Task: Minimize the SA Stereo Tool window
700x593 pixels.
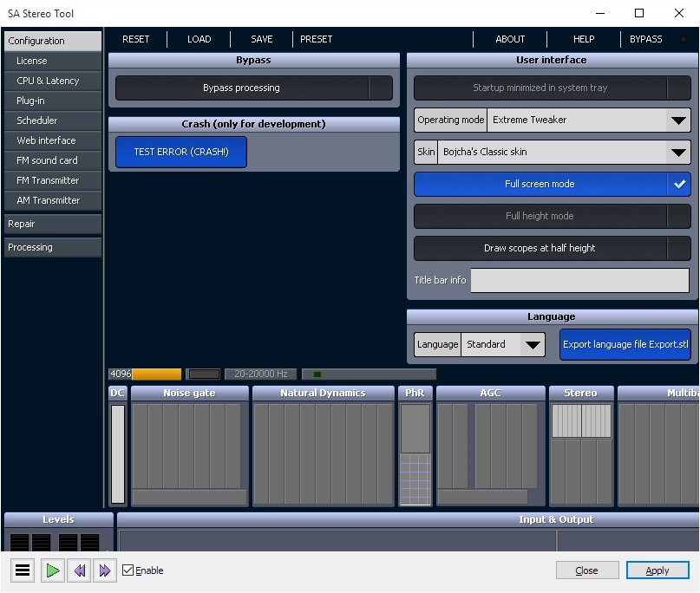Action: [600, 13]
